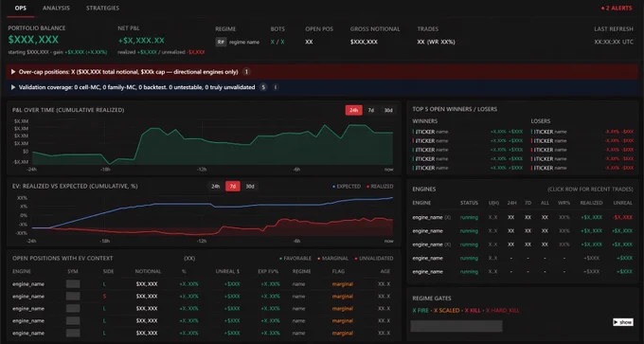Click the net P&L value +$X,XXX.XX

(141, 41)
